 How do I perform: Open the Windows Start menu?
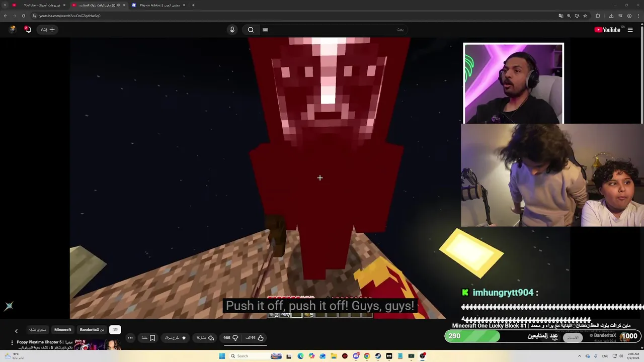[222, 356]
